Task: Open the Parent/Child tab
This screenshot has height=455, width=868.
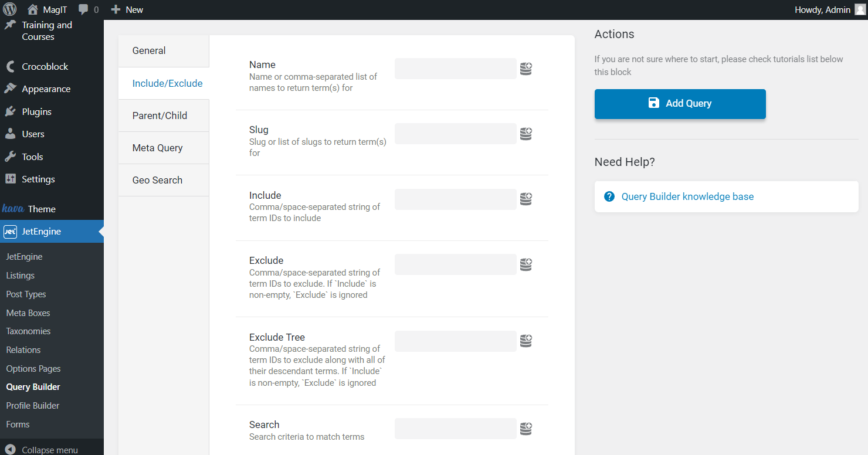Action: coord(164,116)
